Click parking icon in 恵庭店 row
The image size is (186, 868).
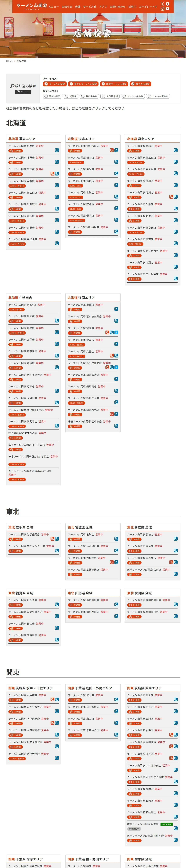176,150
